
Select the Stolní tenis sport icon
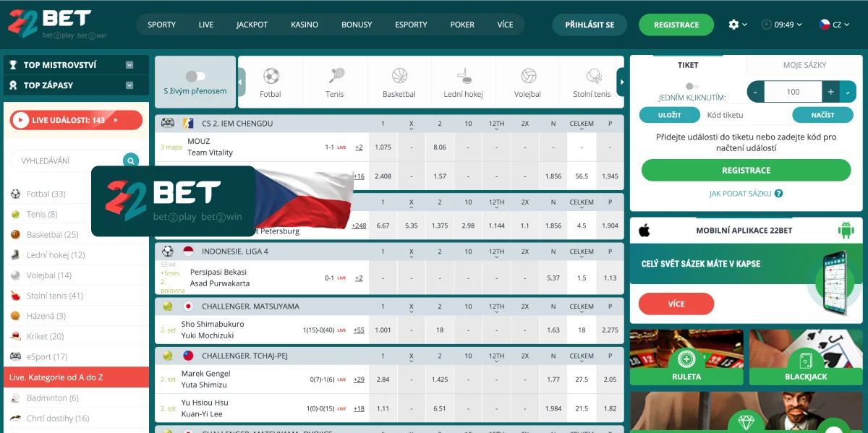[592, 77]
